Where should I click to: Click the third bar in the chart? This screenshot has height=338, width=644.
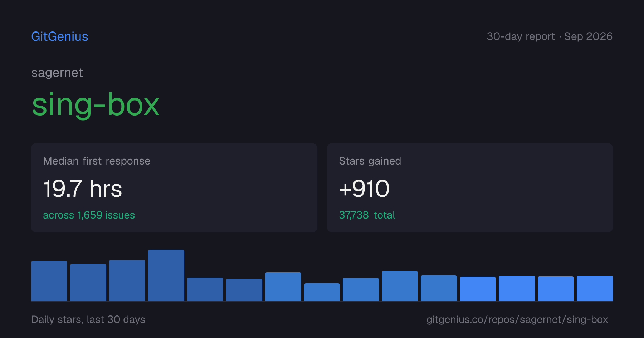[x=127, y=280]
